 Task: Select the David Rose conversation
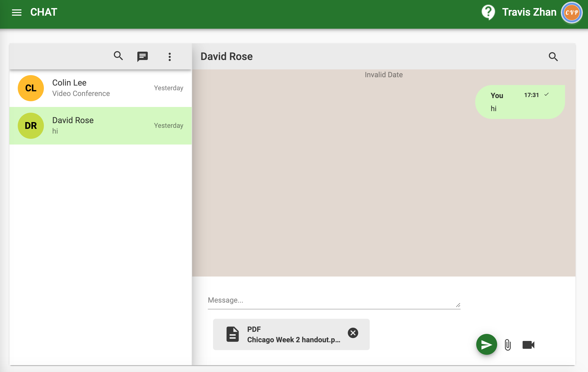[x=101, y=126]
